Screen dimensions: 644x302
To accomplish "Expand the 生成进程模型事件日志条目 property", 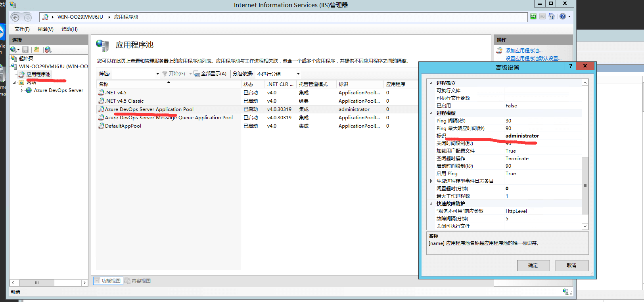I will tap(431, 181).
